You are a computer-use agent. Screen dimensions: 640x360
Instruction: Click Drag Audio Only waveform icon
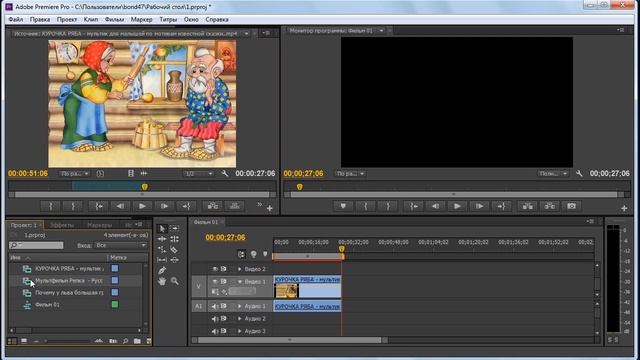pos(144,173)
